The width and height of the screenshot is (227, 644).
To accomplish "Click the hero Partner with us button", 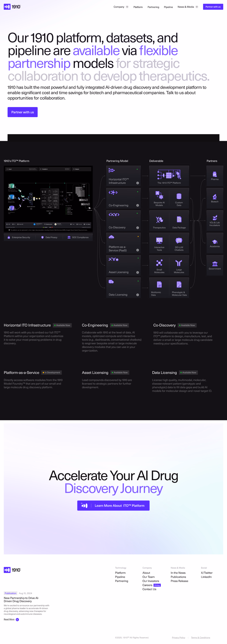I will [23, 112].
